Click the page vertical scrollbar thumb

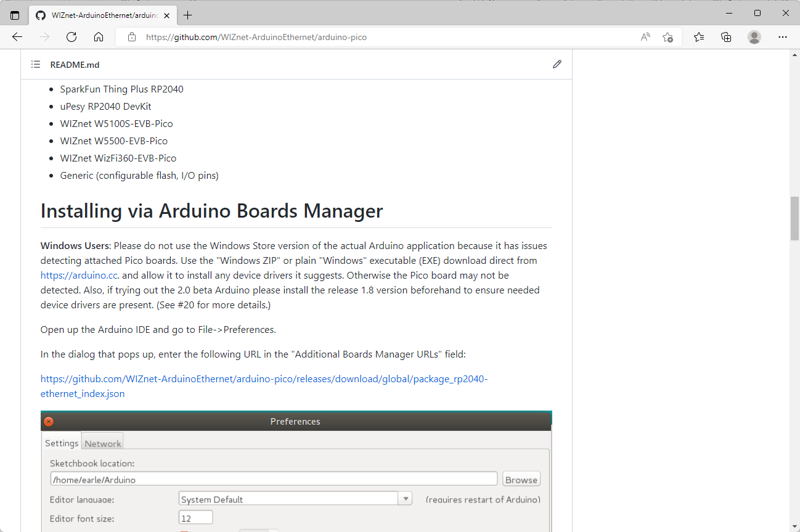[x=795, y=218]
